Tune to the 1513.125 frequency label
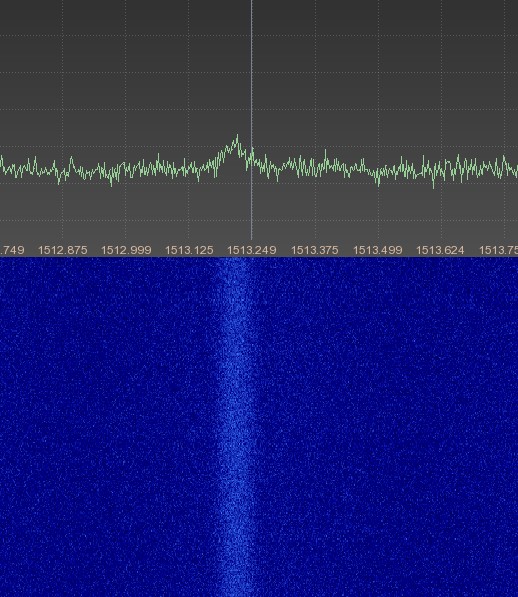The height and width of the screenshot is (597, 518). pyautogui.click(x=189, y=250)
